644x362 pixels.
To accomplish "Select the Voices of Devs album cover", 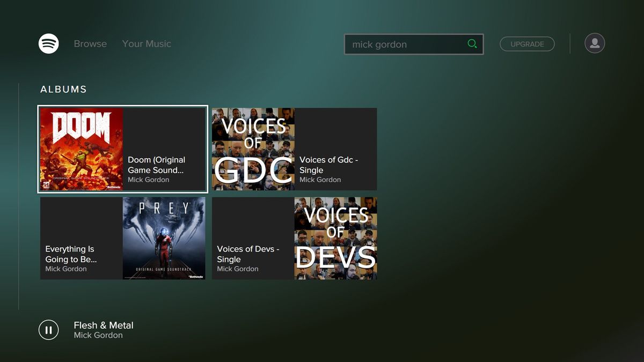I will point(335,238).
